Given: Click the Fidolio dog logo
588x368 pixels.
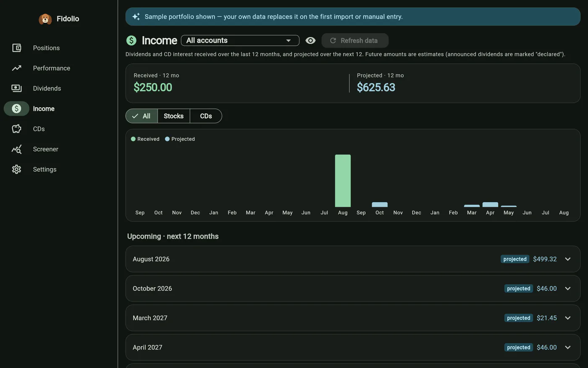Looking at the screenshot, I should coord(45,19).
